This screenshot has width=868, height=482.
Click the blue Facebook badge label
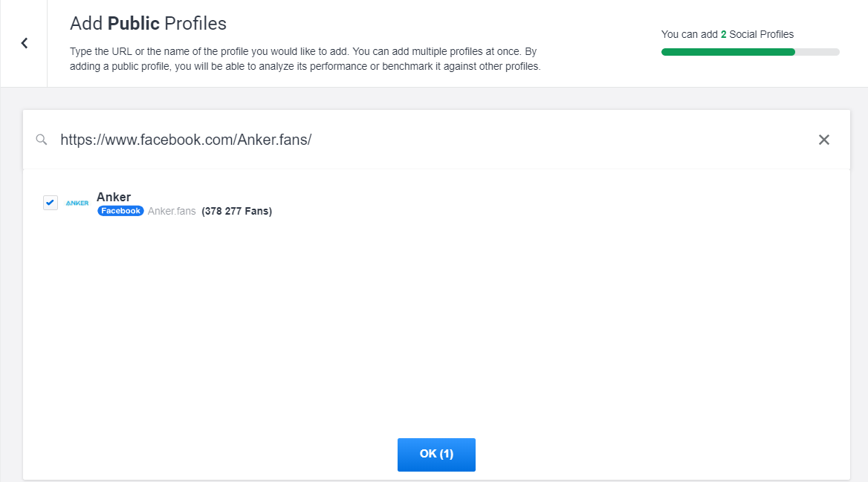coord(120,211)
